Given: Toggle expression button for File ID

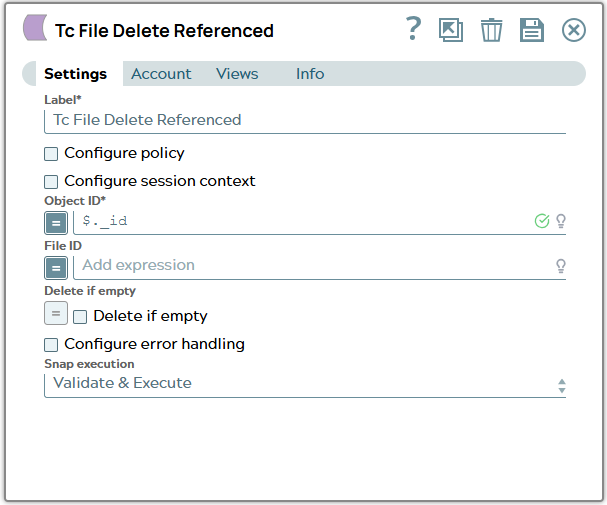Looking at the screenshot, I should 56,268.
